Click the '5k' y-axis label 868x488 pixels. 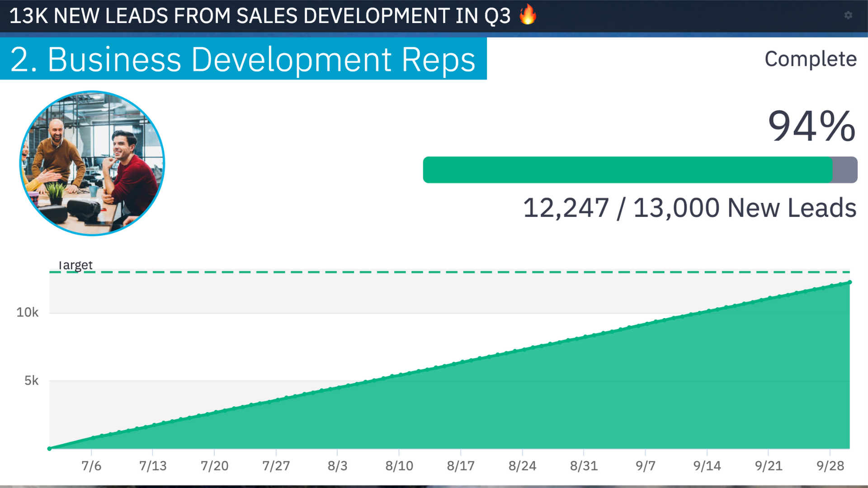pos(31,381)
